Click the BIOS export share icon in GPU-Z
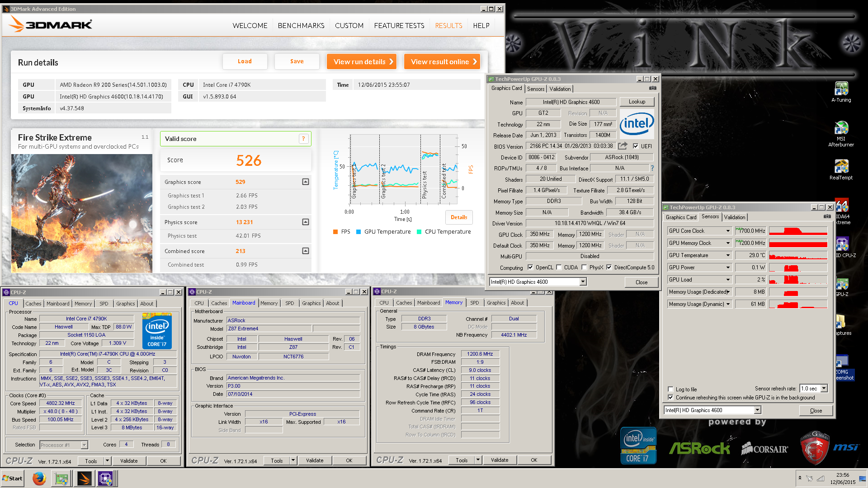Screen dimensions: 868x488 (x=623, y=146)
